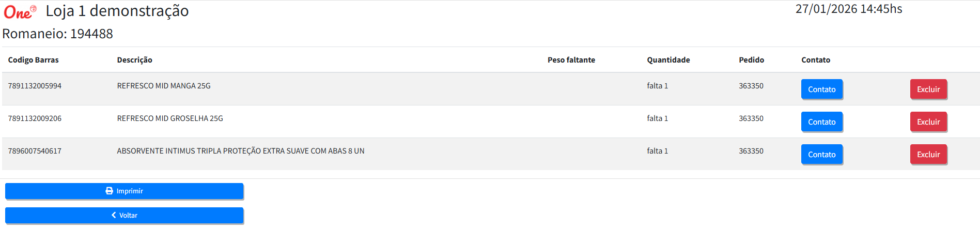
Task: Click the Romaneio: 194488 heading
Action: tap(57, 34)
